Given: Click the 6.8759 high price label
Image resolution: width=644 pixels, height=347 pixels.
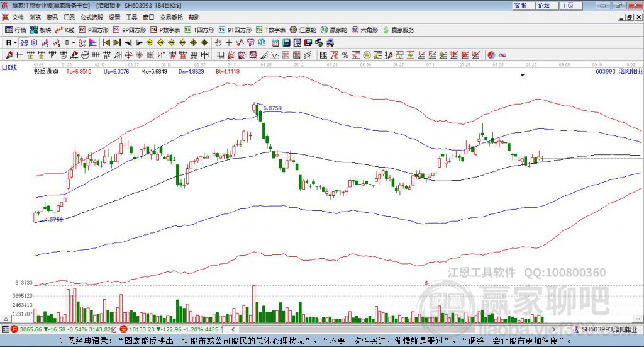Looking at the screenshot, I should (x=272, y=108).
